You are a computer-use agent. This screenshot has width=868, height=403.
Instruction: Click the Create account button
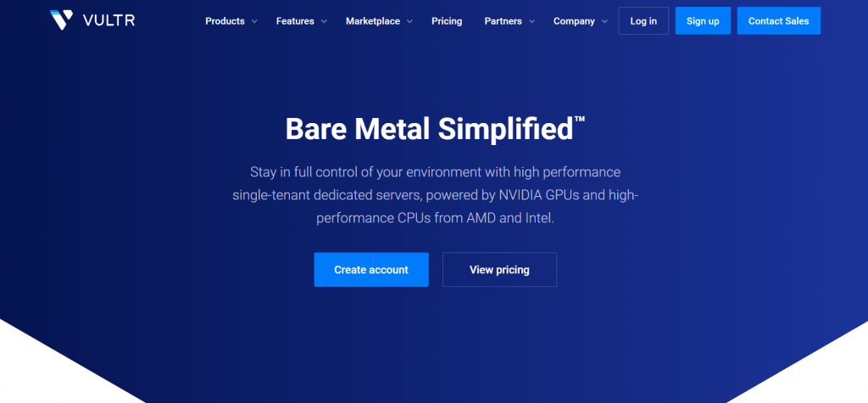tap(371, 270)
